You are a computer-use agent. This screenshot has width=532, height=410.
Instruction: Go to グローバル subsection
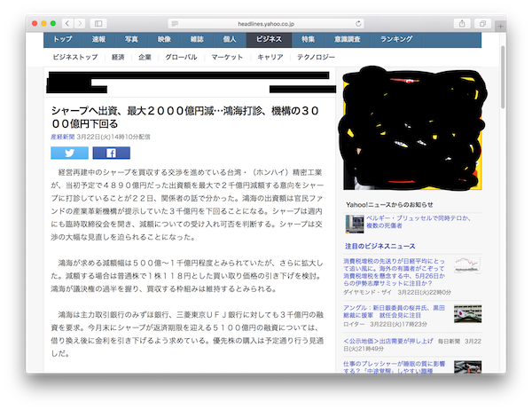pos(181,57)
